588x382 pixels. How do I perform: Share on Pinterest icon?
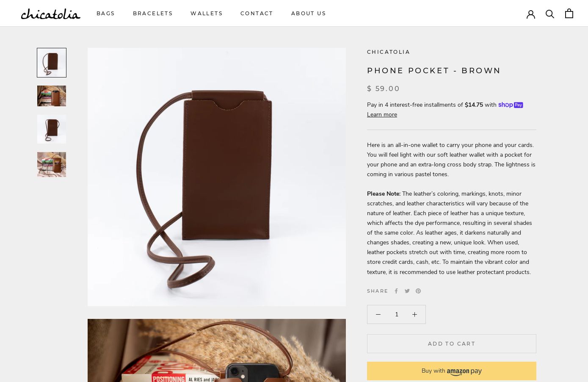[x=418, y=291]
